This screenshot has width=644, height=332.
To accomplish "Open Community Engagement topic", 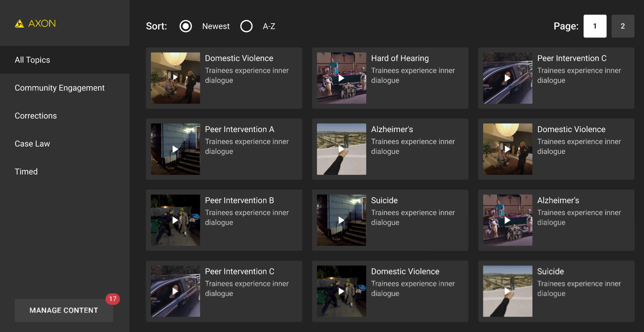I will (x=59, y=88).
